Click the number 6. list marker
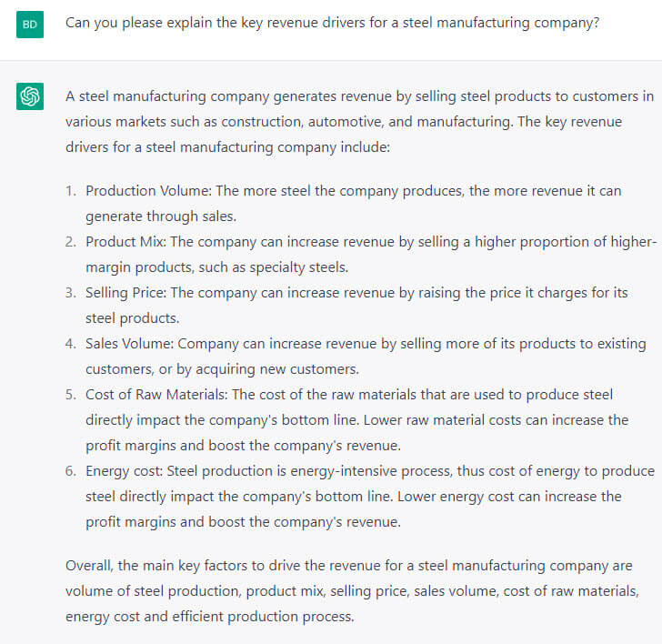The height and width of the screenshot is (644, 662). coord(71,471)
